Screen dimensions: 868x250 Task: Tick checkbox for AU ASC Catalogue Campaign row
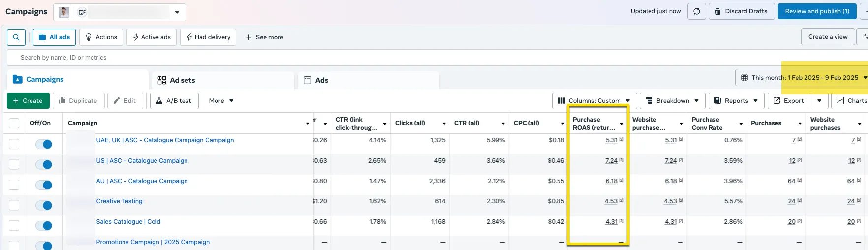[14, 185]
